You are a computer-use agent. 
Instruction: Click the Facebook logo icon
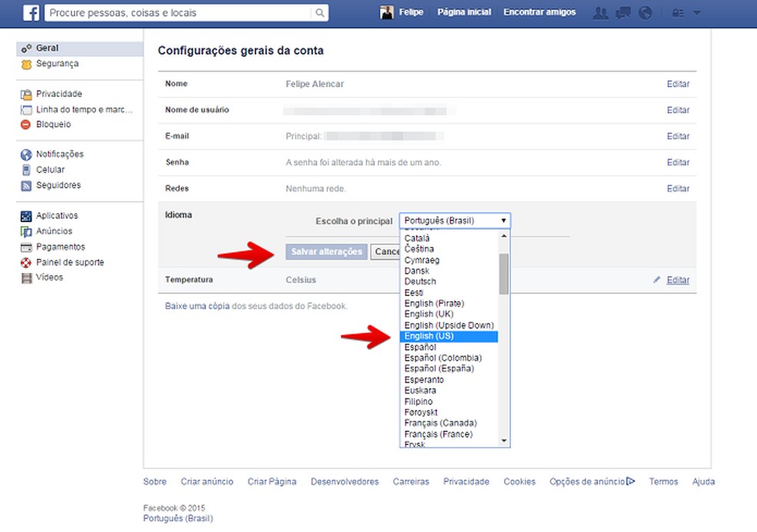[x=32, y=12]
